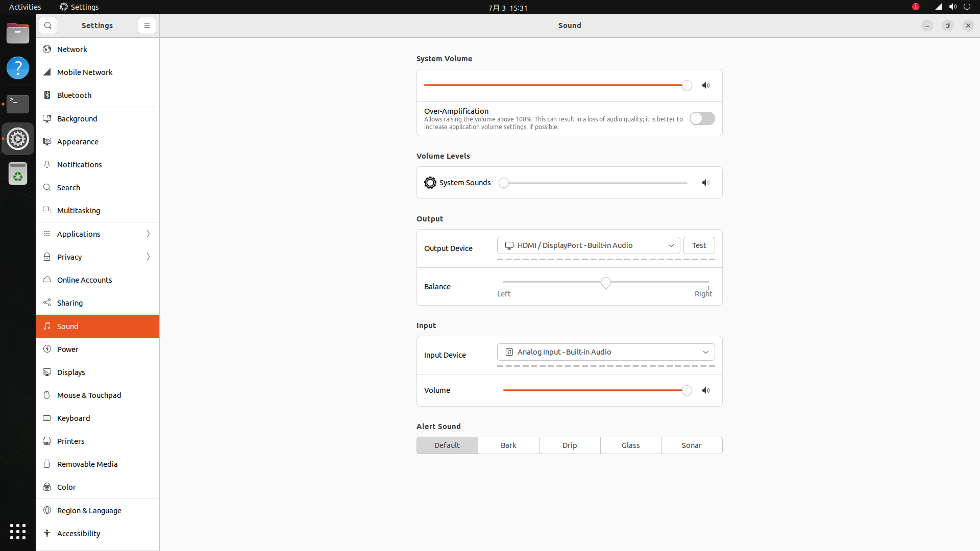Screen dimensions: 980x551
Task: Open the Output Device dropdown
Action: [x=588, y=245]
